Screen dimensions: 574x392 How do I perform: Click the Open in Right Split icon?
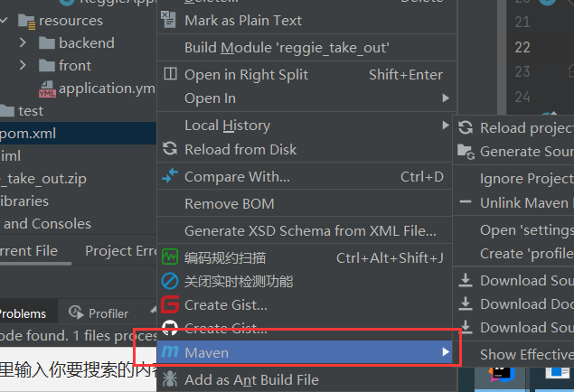click(169, 75)
